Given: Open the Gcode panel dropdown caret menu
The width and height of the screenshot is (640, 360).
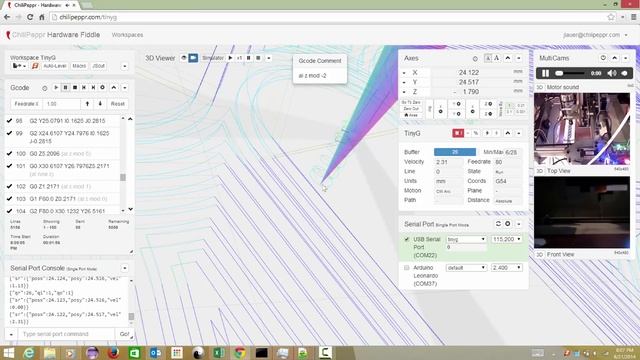Looking at the screenshot, I should pos(124,88).
